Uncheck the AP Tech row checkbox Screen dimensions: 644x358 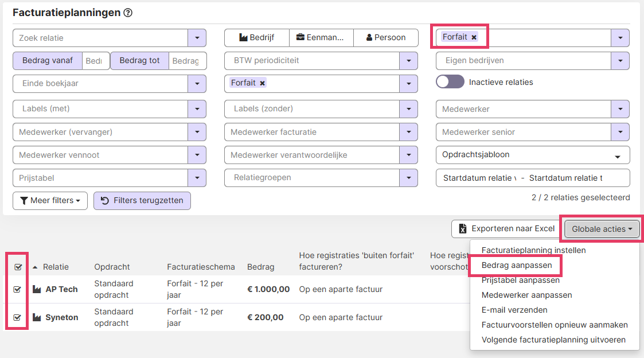click(x=17, y=290)
